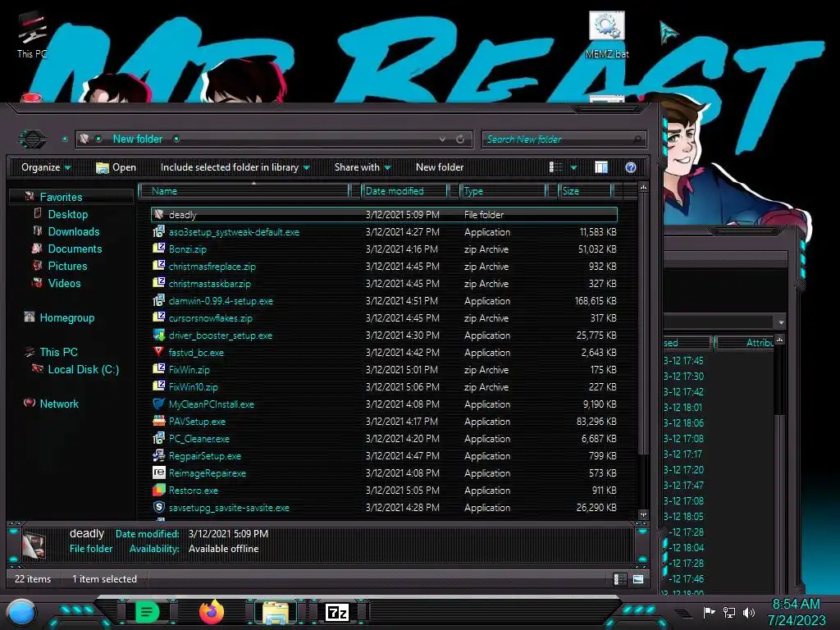Select Favorites in navigation pane
This screenshot has width=840, height=630.
(61, 197)
